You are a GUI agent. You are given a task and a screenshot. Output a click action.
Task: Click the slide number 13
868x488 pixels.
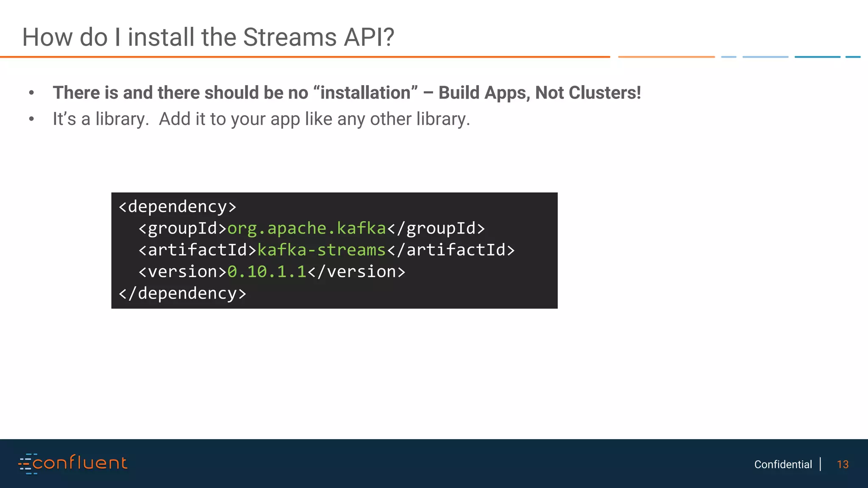[842, 464]
